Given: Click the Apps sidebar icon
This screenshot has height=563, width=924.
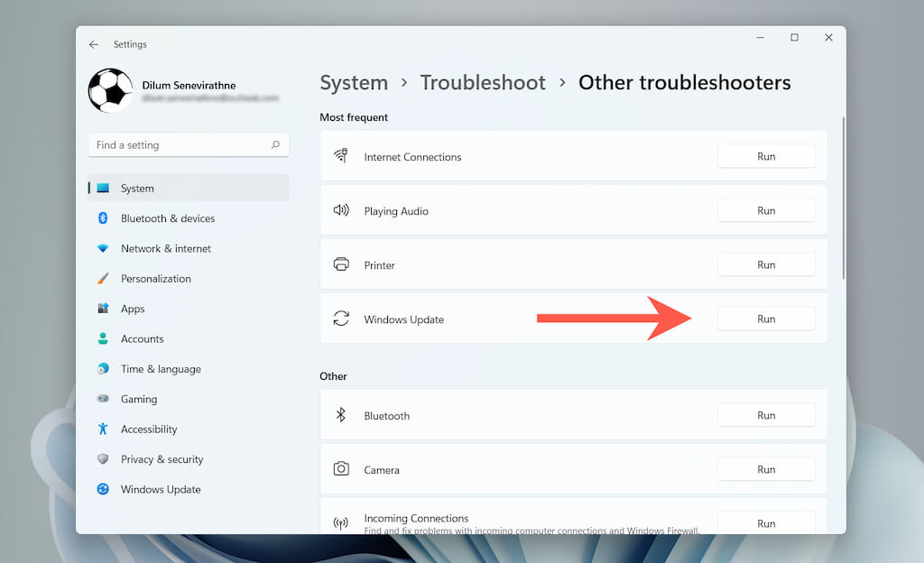Looking at the screenshot, I should pyautogui.click(x=103, y=309).
